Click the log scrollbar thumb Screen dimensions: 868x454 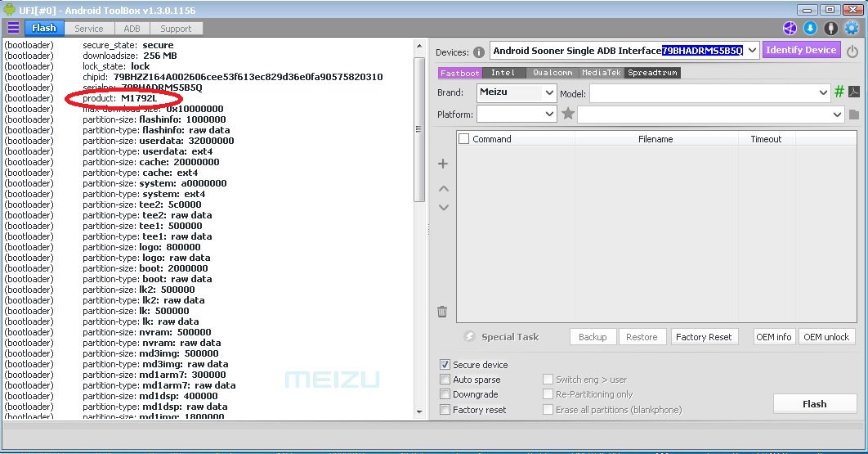point(419,129)
